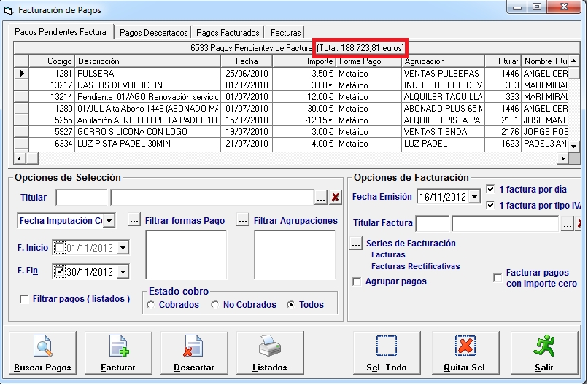
Task: Enable Agrupar pagos checkbox
Action: coord(357,281)
